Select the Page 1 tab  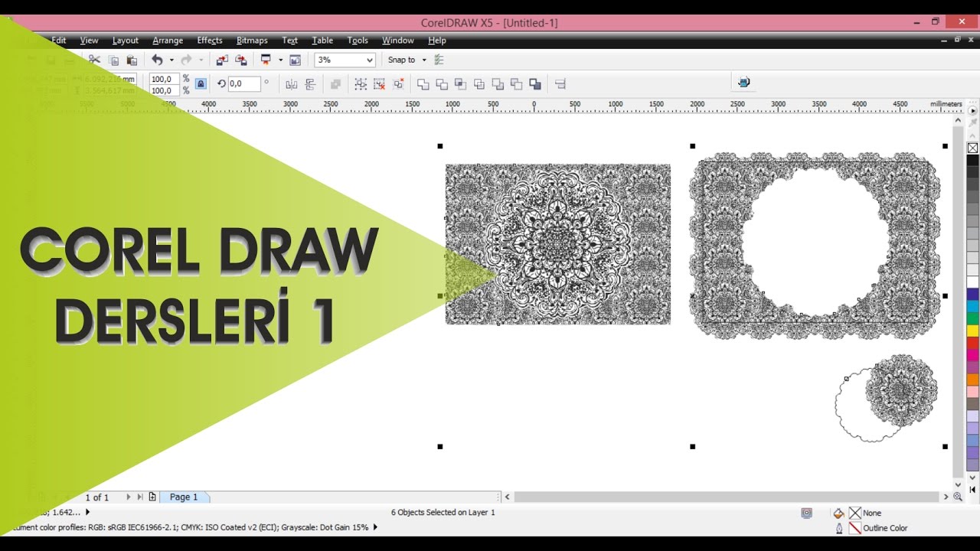(x=184, y=497)
